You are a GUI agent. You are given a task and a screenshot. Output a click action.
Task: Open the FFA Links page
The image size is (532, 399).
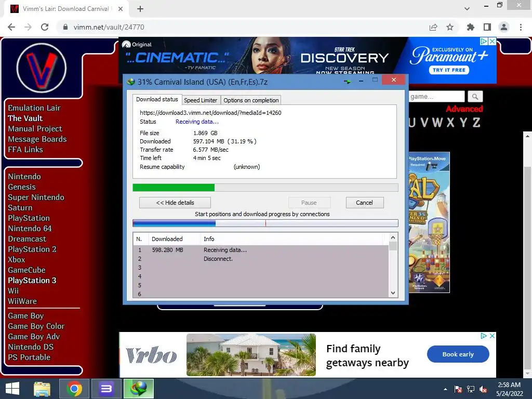(25, 149)
